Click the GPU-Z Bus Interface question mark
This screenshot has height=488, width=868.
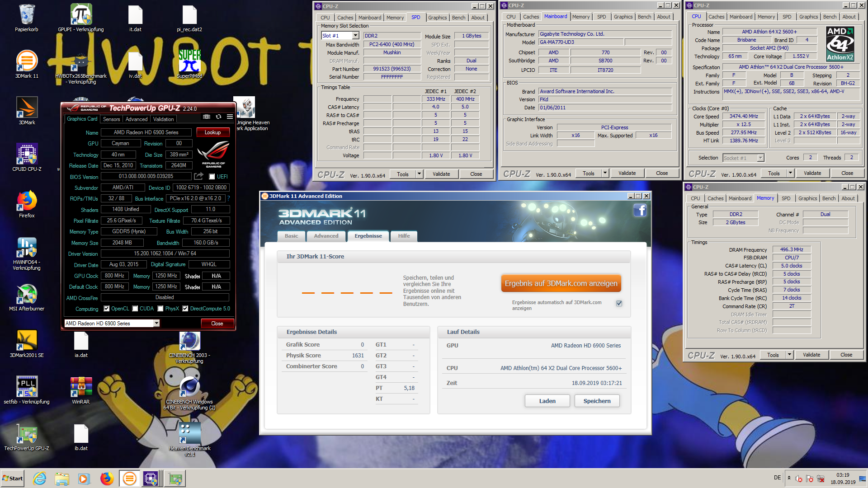pyautogui.click(x=228, y=198)
